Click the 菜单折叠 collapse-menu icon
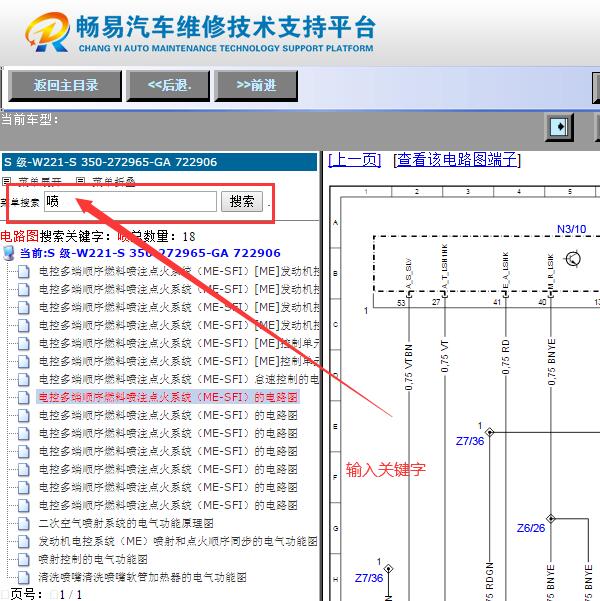 tap(80, 181)
